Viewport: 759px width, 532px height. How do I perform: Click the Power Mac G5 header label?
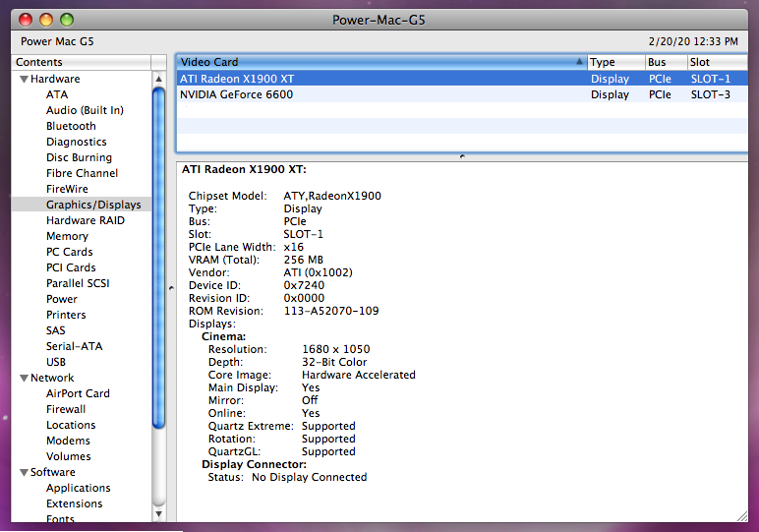point(57,41)
